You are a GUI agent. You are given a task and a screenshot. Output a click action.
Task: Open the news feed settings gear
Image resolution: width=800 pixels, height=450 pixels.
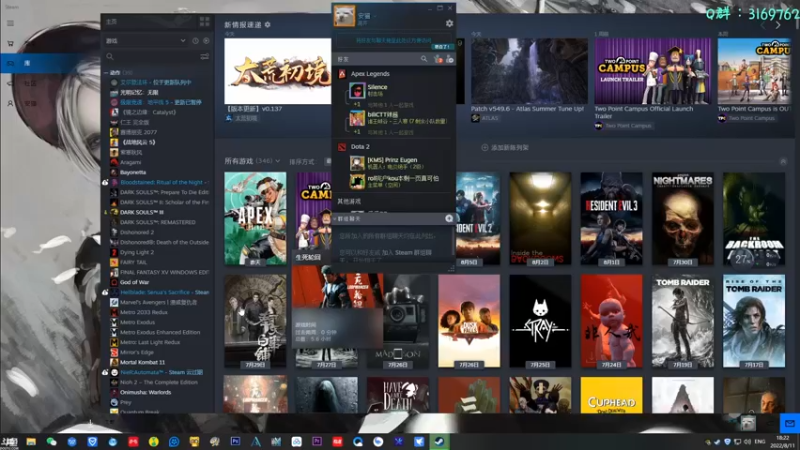point(268,24)
